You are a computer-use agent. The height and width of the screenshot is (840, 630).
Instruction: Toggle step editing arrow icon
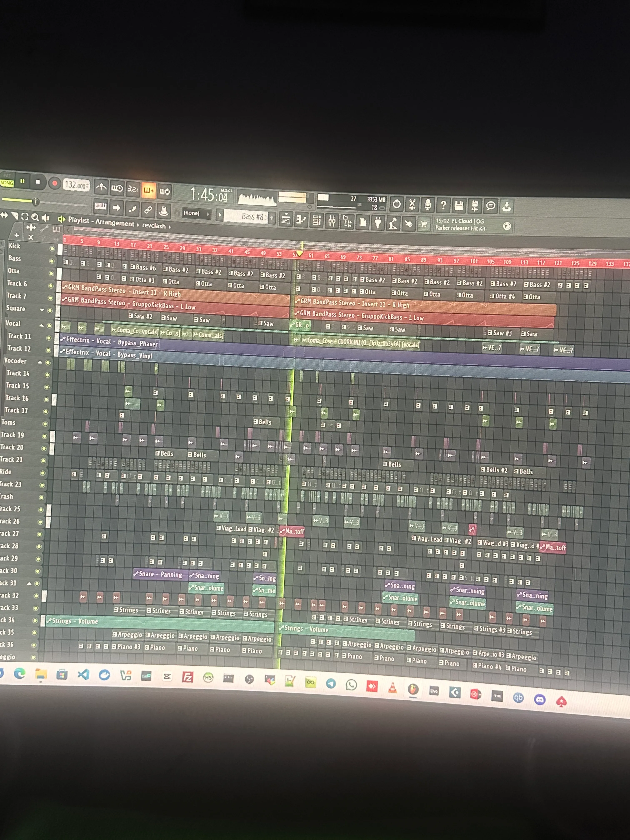point(117,207)
